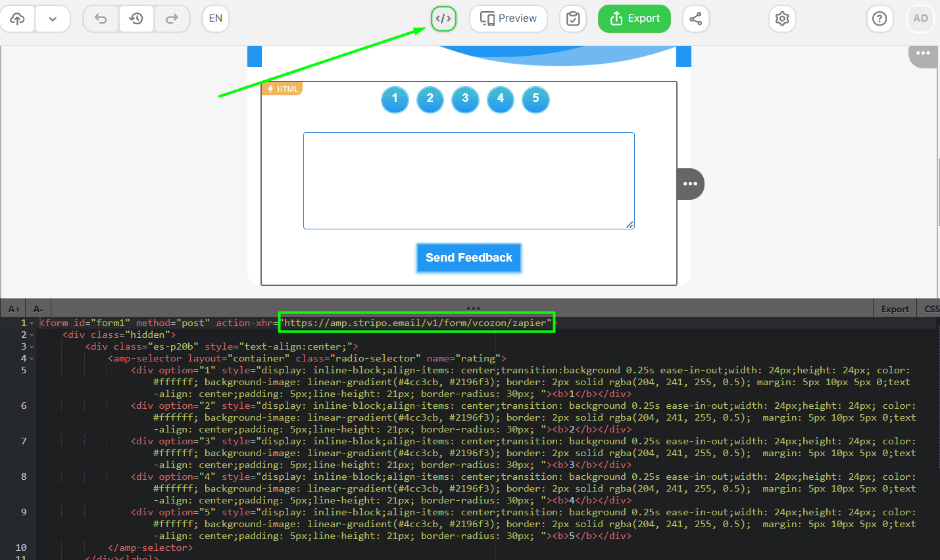940x560 pixels.
Task: Click the code panel drag handle dots
Action: [474, 308]
